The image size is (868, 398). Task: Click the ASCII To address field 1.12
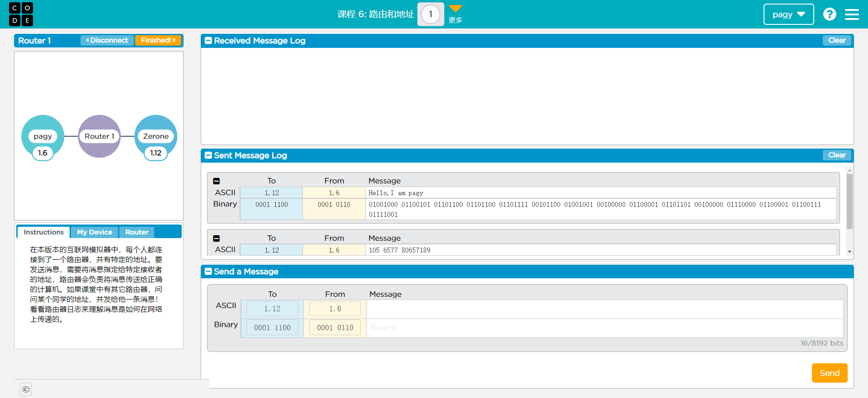(x=272, y=309)
